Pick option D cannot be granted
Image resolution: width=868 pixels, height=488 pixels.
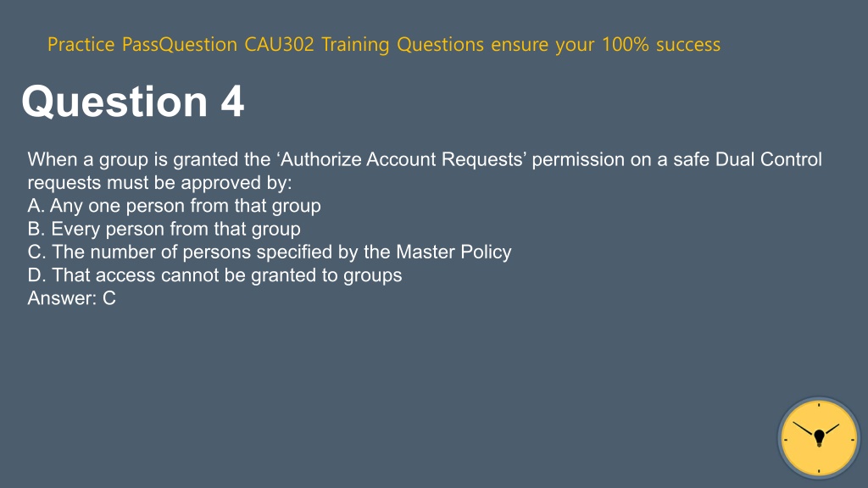(x=214, y=275)
